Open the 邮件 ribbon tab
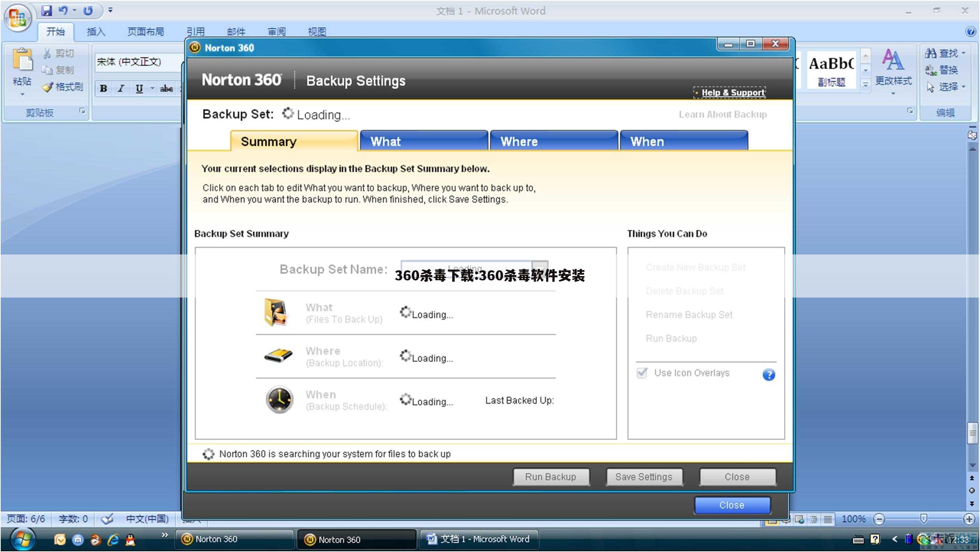This screenshot has height=552, width=980. click(236, 32)
